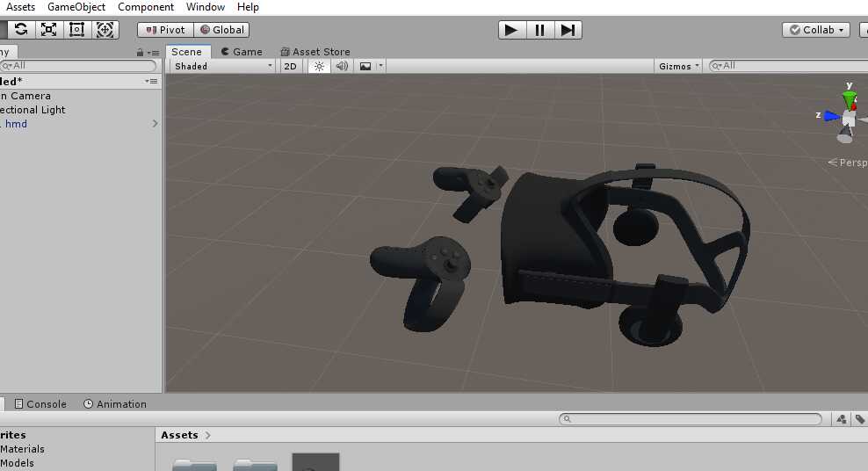The height and width of the screenshot is (471, 868).
Task: Open the Collab dropdown
Action: 816,30
